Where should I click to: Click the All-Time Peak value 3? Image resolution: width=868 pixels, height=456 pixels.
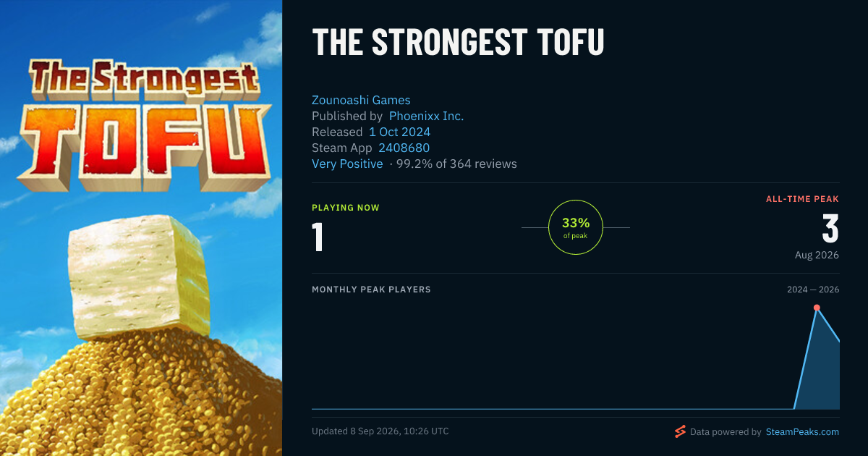tap(830, 229)
